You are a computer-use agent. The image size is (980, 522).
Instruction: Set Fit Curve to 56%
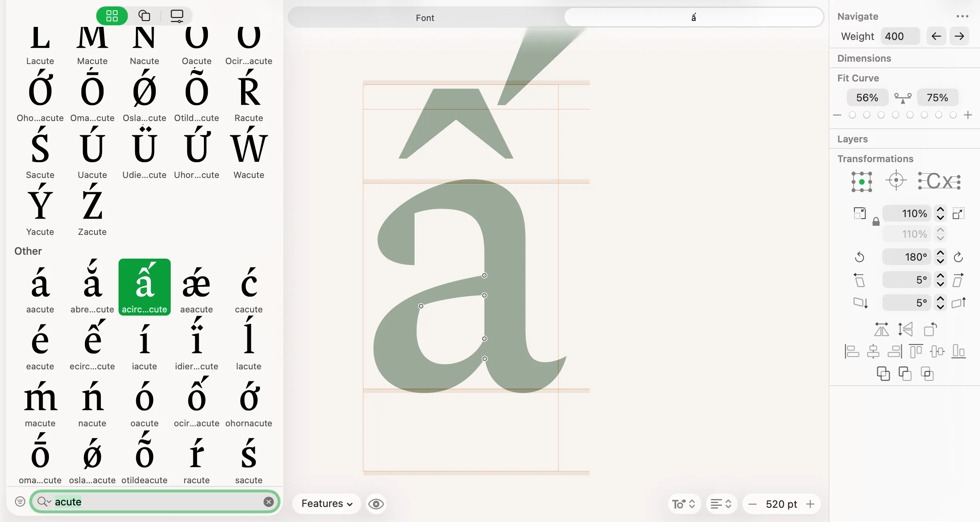click(x=867, y=98)
